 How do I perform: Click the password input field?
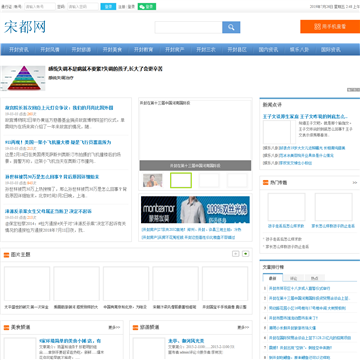[83, 6]
